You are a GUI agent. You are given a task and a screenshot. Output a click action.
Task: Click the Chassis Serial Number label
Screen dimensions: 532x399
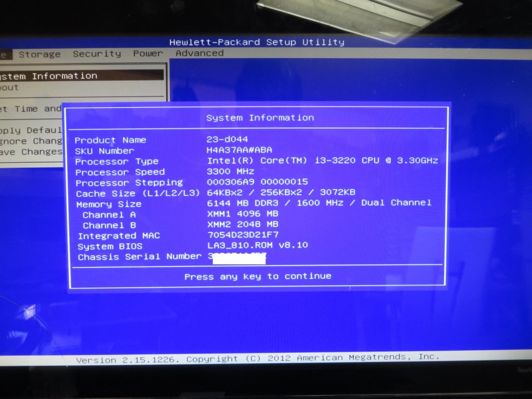[140, 257]
